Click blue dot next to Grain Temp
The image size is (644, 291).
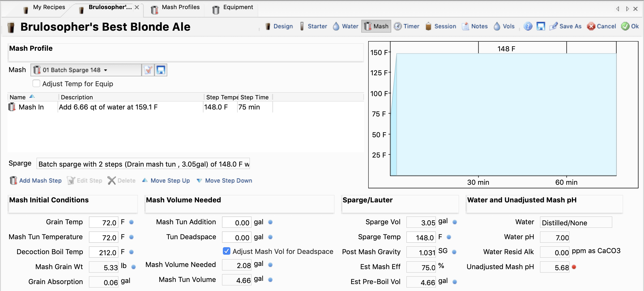(131, 222)
